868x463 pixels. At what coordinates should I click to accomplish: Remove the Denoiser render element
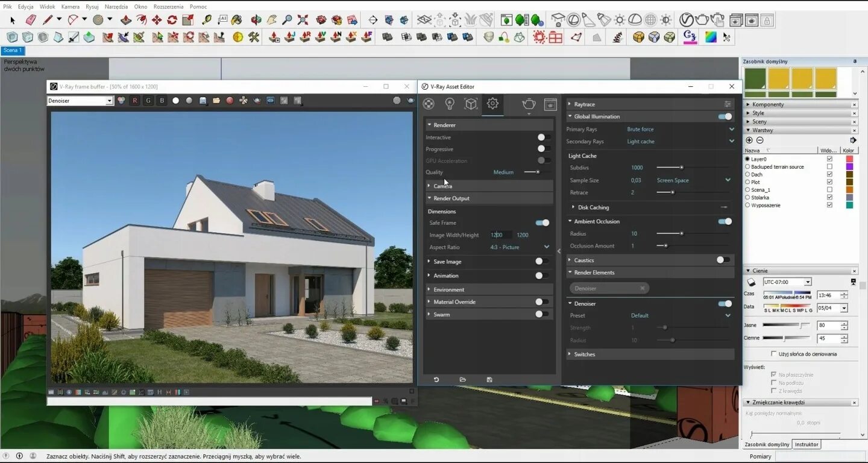coord(643,288)
